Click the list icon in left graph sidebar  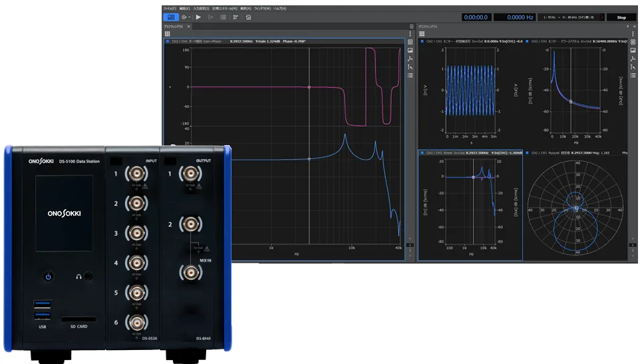[410, 76]
